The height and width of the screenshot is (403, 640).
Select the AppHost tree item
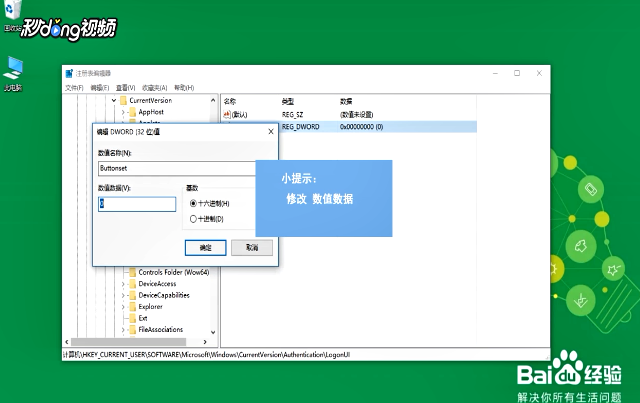[151, 112]
